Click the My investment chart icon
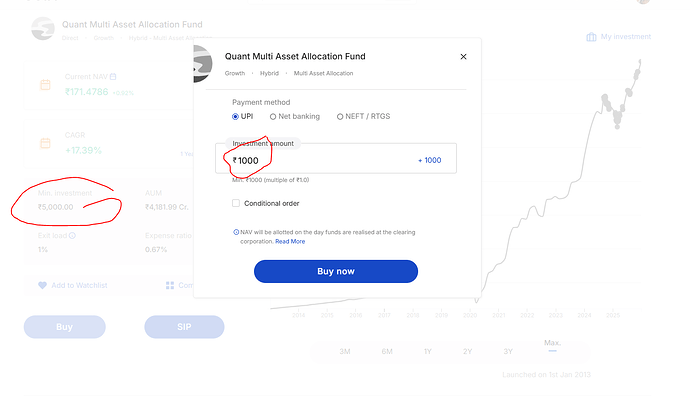690x411 pixels. click(x=591, y=37)
